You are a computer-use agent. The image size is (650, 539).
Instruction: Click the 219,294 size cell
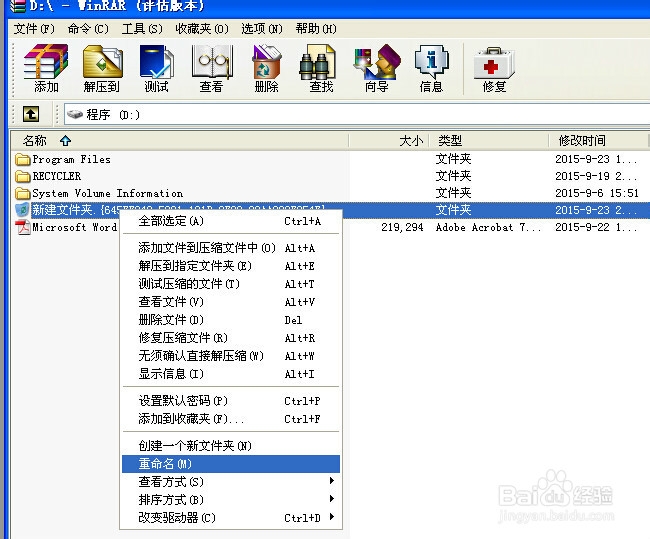coord(402,227)
